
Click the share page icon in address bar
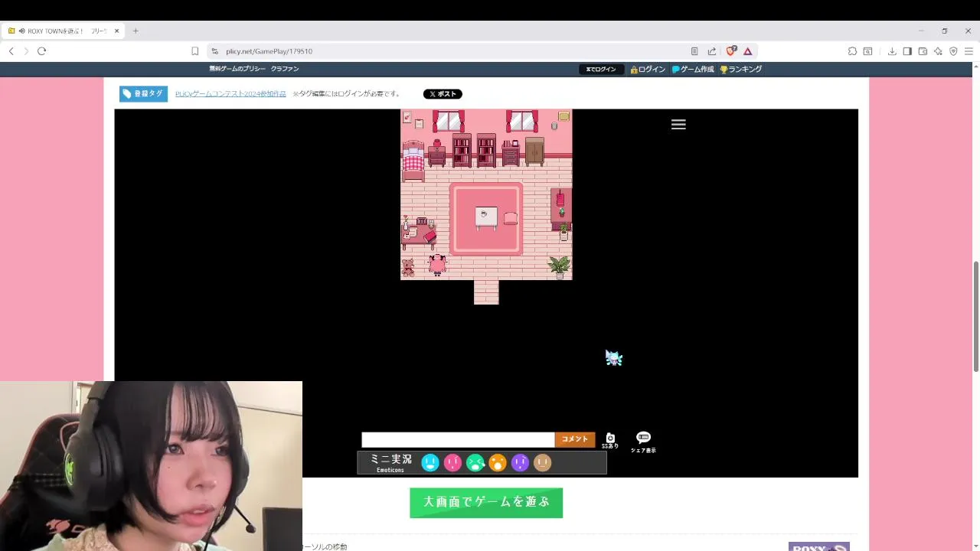click(x=711, y=51)
